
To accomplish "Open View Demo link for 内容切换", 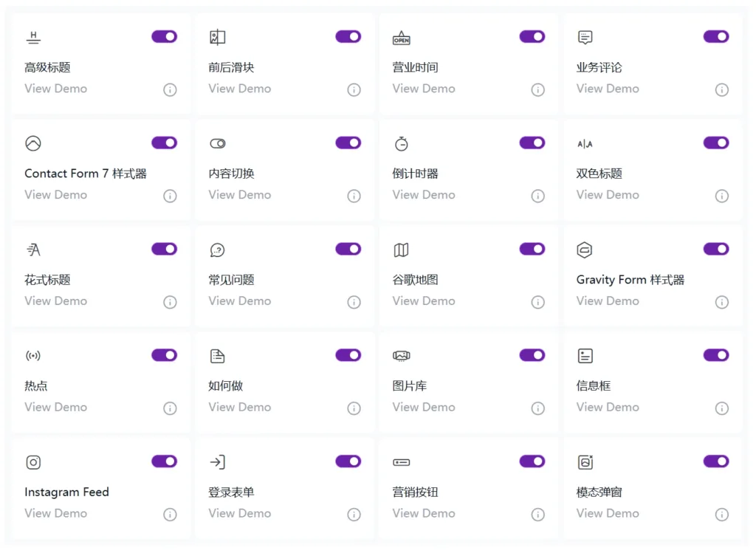I will pyautogui.click(x=239, y=195).
